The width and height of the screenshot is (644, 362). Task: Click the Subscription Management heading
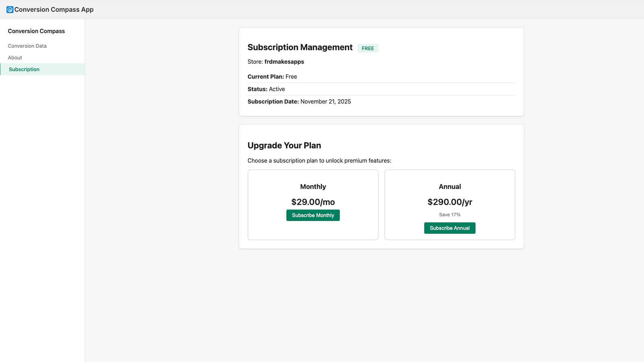[299, 47]
